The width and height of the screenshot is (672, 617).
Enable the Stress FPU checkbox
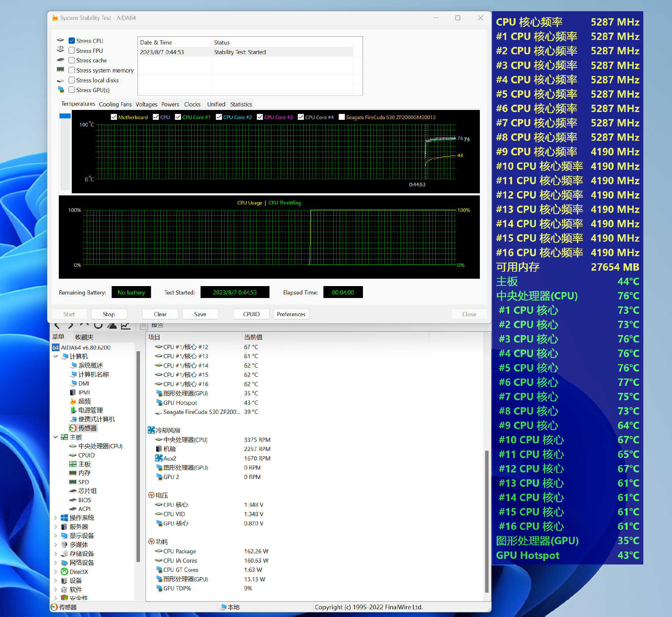click(72, 51)
